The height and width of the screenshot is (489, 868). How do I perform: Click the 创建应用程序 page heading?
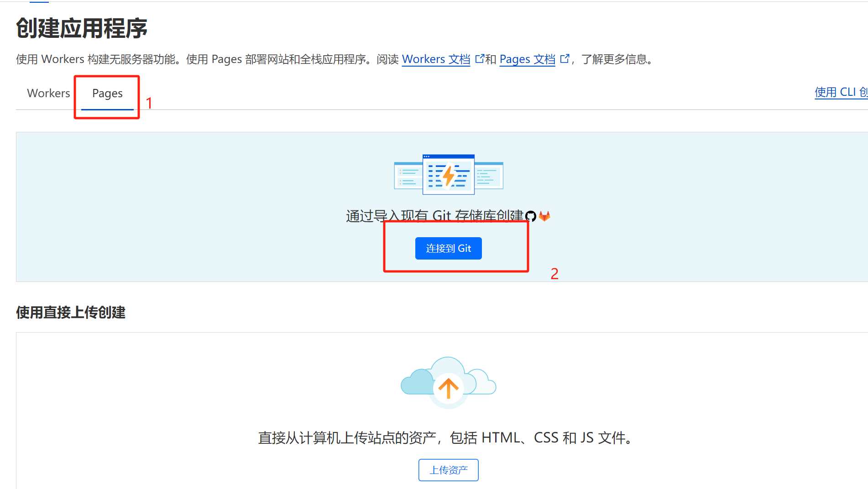pos(82,28)
